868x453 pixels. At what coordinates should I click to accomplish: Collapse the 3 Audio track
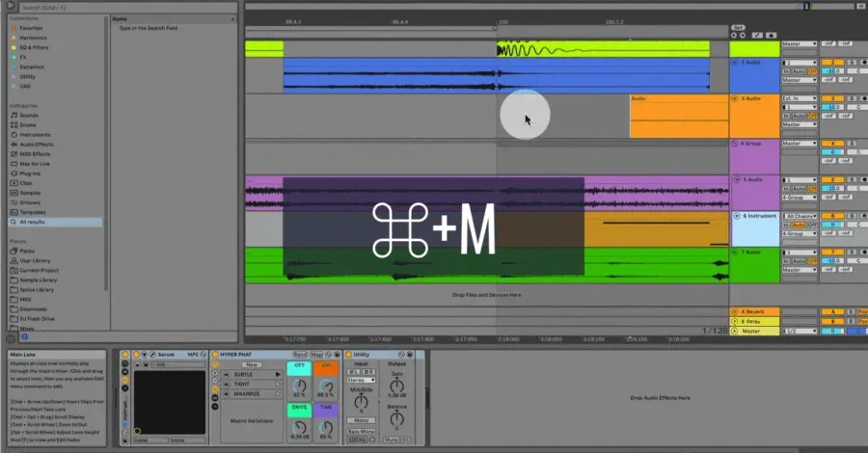[735, 98]
